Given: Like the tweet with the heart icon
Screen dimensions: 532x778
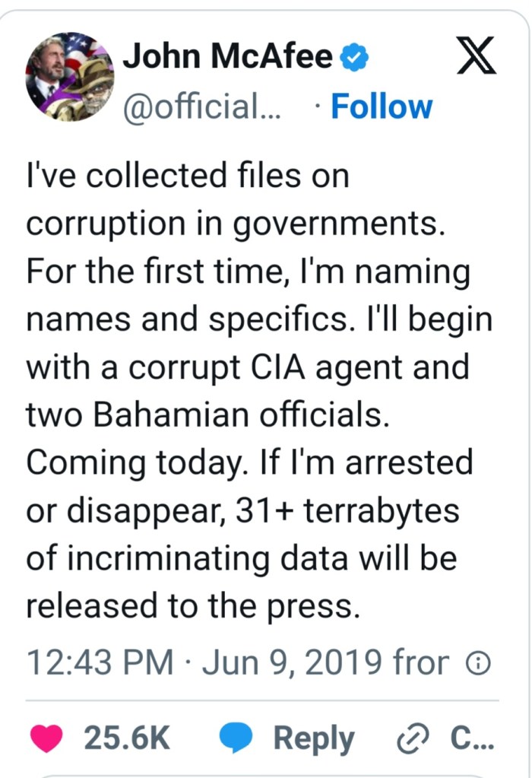Looking at the screenshot, I should coord(46,738).
